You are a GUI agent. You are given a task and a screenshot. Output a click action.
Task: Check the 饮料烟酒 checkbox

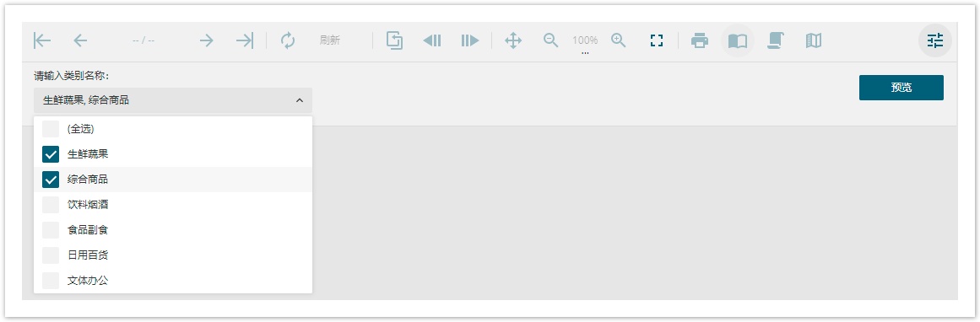pyautogui.click(x=51, y=205)
